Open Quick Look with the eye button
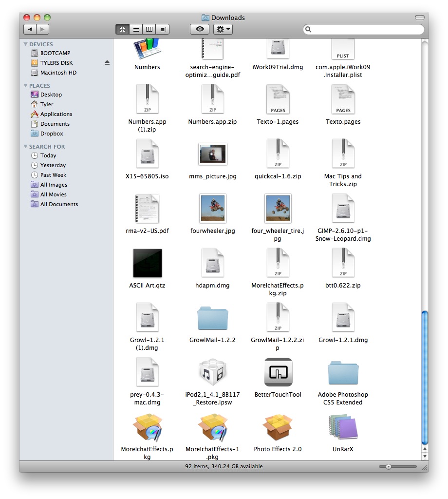The width and height of the screenshot is (448, 499). click(200, 29)
